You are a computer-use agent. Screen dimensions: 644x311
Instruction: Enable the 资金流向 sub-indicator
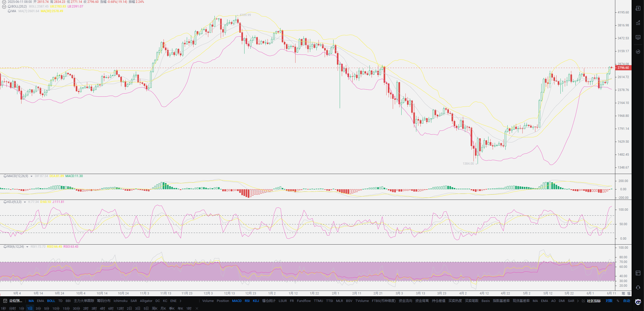coord(405,301)
